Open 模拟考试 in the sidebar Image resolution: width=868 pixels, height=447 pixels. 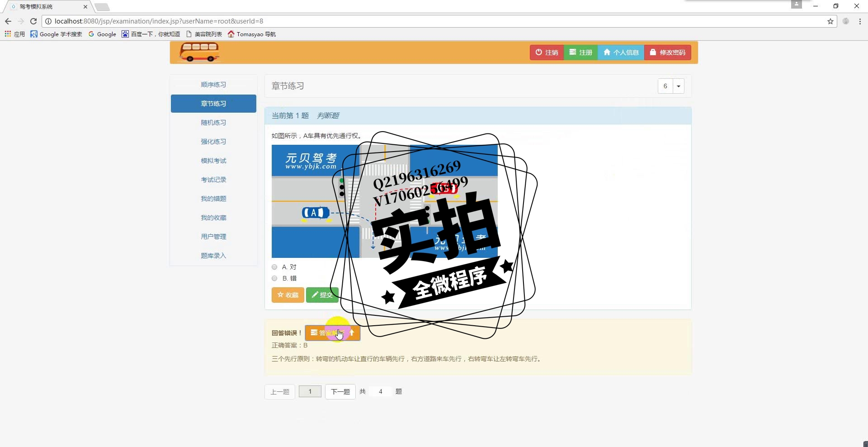(213, 161)
